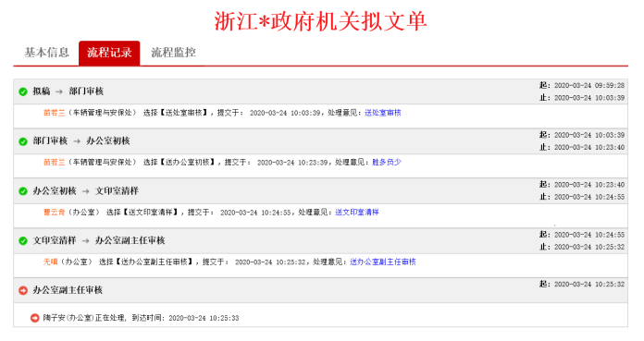Click the end time 2020-03-24 10:24:55 of 办公室初核 step
Image resolution: width=644 pixels, height=341 pixels.
pyautogui.click(x=589, y=197)
